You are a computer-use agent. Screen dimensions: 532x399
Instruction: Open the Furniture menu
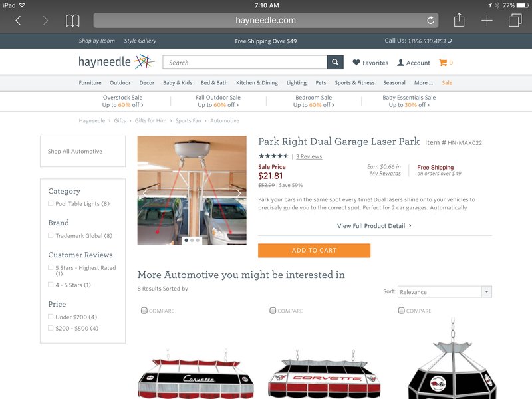point(90,82)
